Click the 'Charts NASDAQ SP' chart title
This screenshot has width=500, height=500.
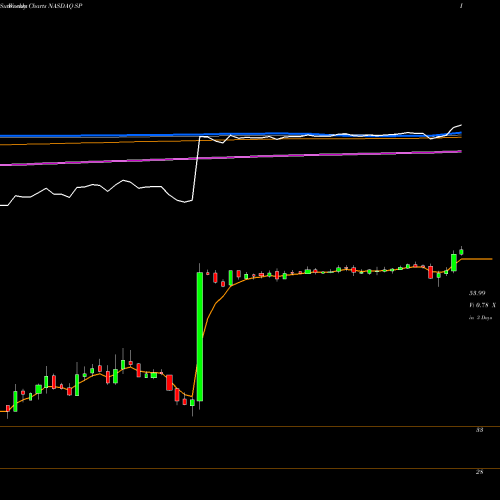point(56,6)
